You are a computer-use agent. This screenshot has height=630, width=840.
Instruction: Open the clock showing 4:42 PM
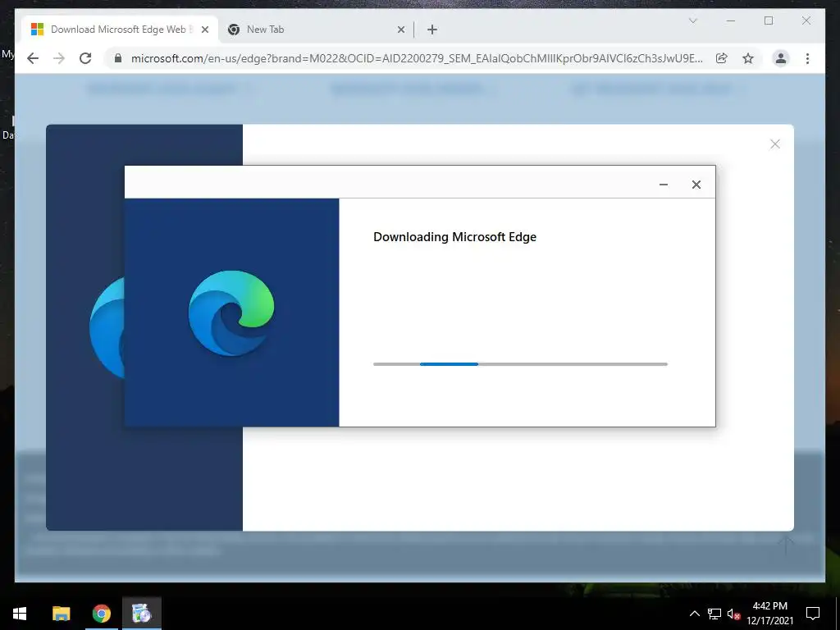point(769,614)
